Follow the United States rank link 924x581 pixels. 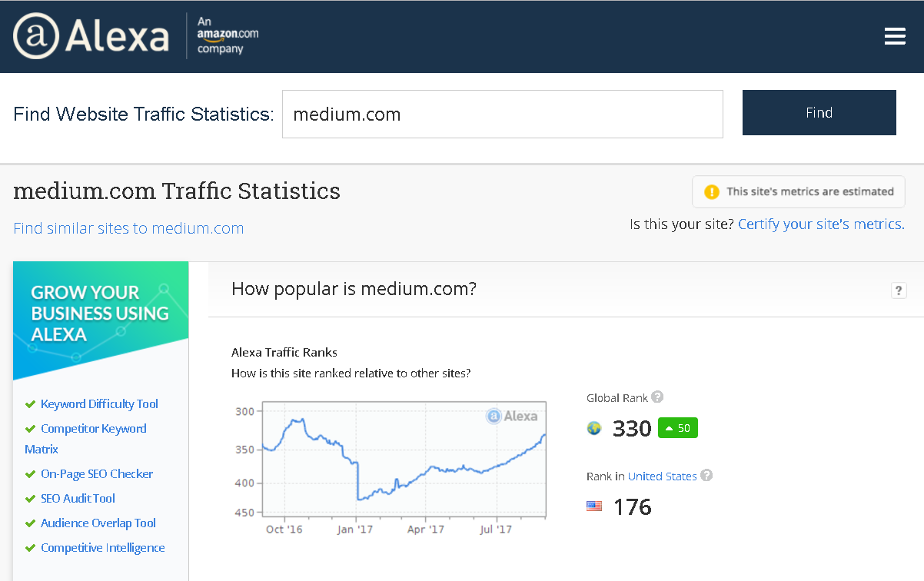(663, 476)
